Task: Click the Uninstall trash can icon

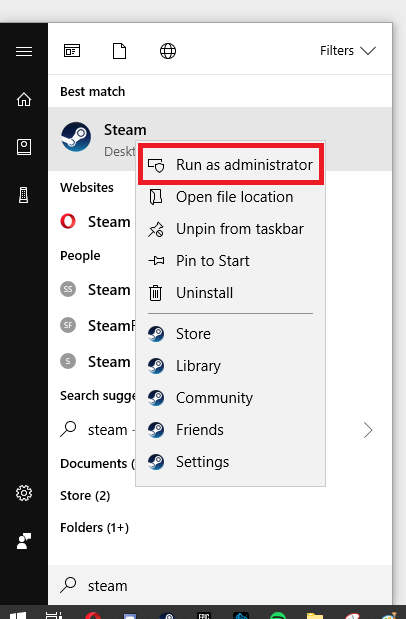Action: pos(155,293)
